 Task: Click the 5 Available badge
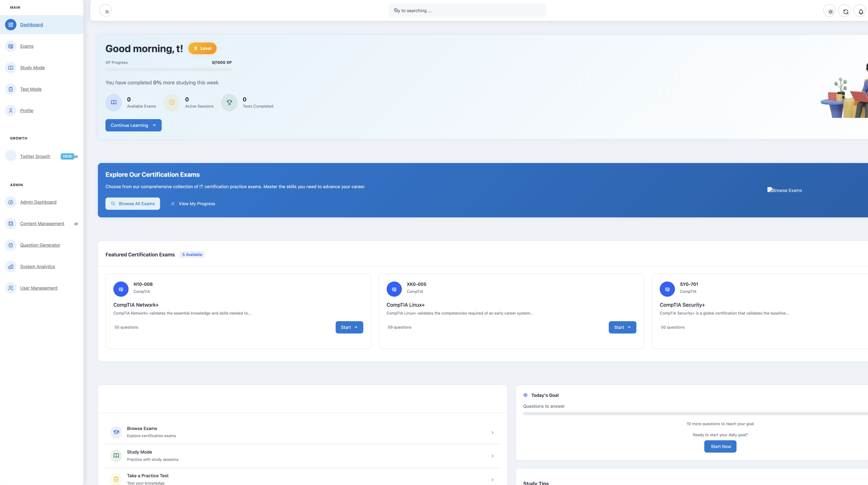tap(192, 255)
